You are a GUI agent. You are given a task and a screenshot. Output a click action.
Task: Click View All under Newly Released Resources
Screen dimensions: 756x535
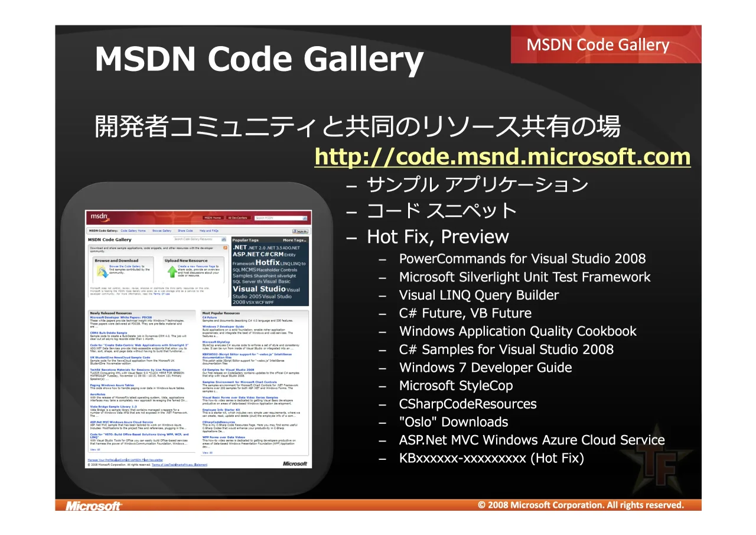(95, 449)
